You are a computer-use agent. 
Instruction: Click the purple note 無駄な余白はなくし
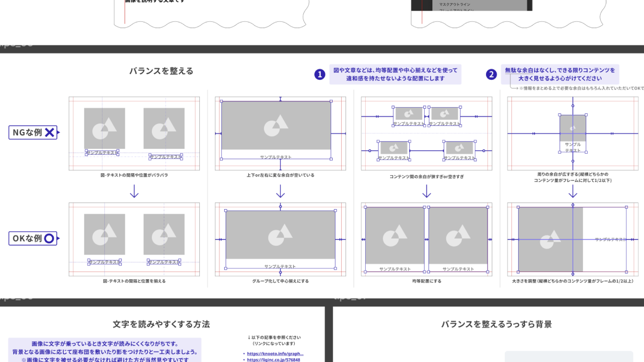tap(560, 74)
